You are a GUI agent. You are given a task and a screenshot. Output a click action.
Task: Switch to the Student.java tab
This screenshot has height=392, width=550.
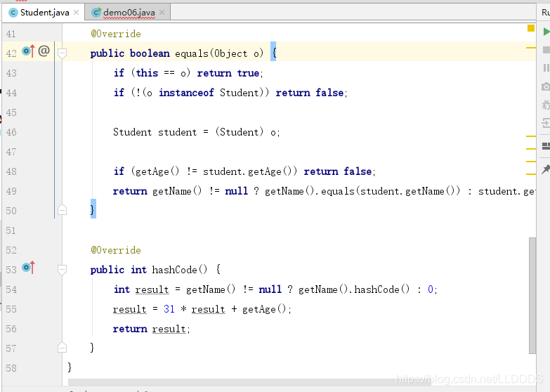pyautogui.click(x=44, y=13)
